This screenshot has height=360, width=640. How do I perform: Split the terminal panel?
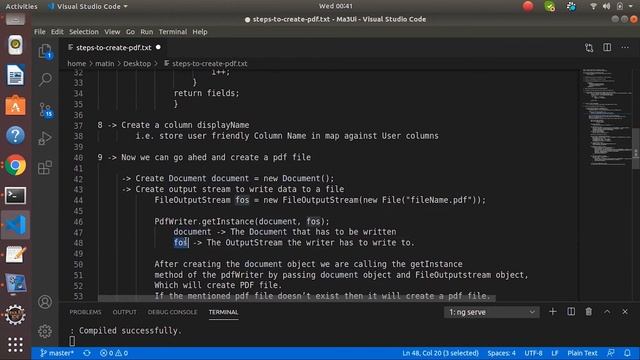(x=571, y=312)
